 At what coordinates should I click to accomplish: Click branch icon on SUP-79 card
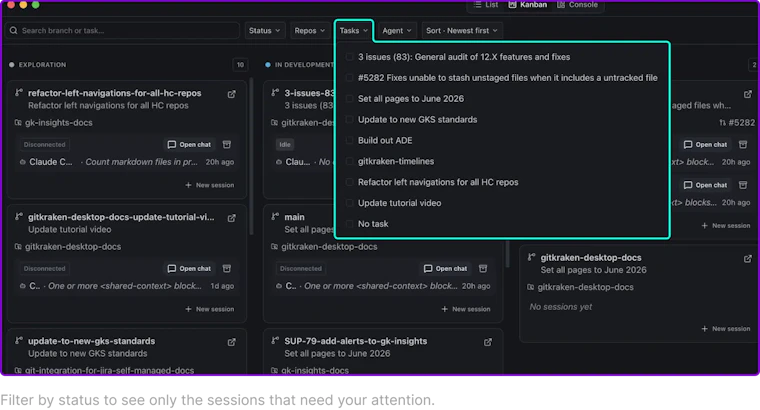[275, 340]
